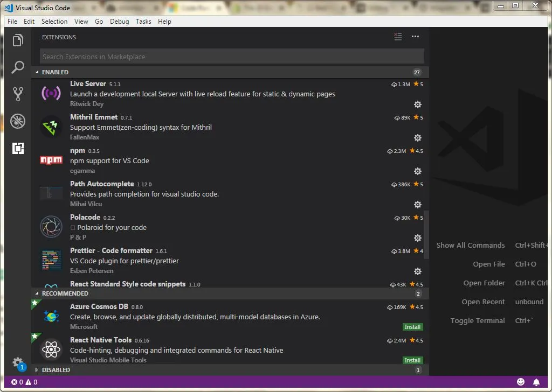
Task: Install the Azure Cosmos DB extension
Action: pyautogui.click(x=412, y=327)
